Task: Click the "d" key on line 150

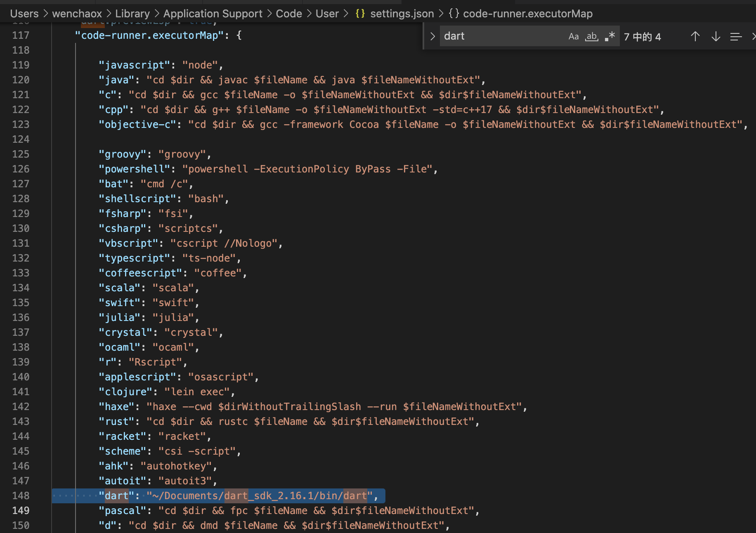Action: click(108, 526)
